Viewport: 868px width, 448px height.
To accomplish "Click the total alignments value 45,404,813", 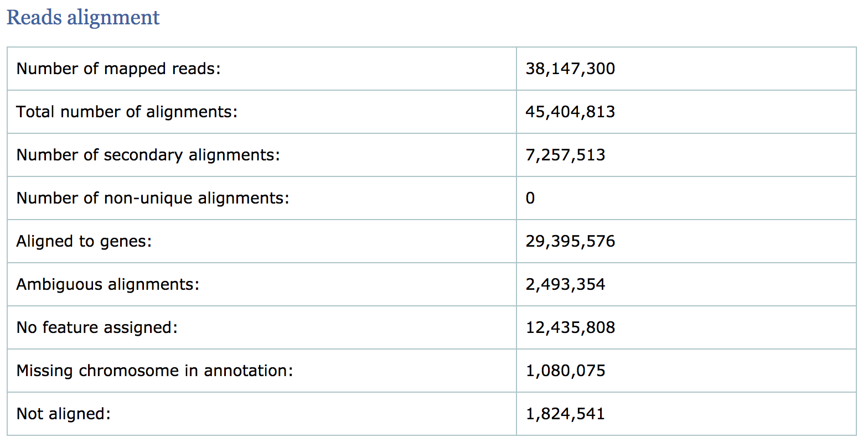I will point(570,112).
